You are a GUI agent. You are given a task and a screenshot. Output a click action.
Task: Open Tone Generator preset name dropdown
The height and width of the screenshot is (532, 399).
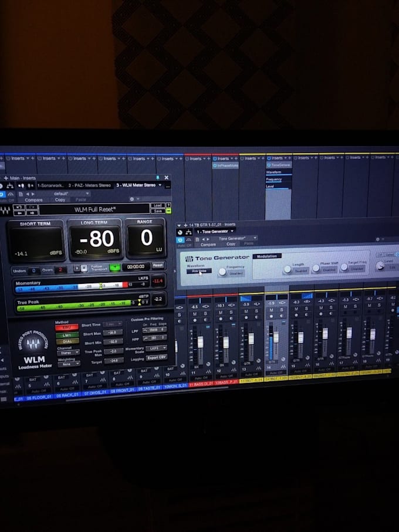(238, 238)
